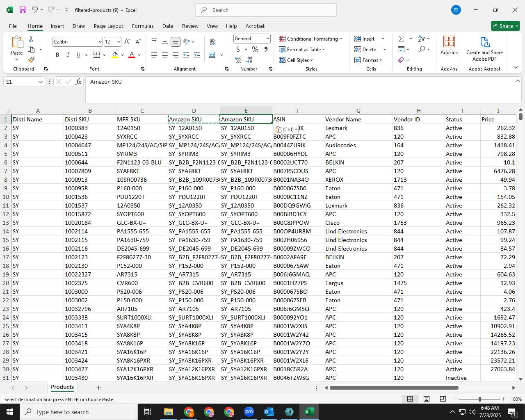
Task: Click the zoom slider handle
Action: coord(479,399)
